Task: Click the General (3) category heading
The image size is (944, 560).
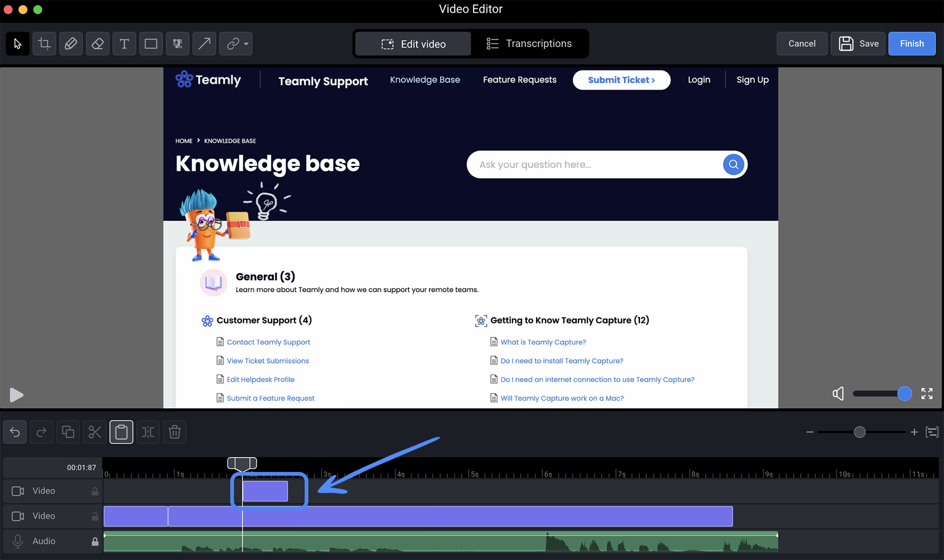Action: coord(265,277)
